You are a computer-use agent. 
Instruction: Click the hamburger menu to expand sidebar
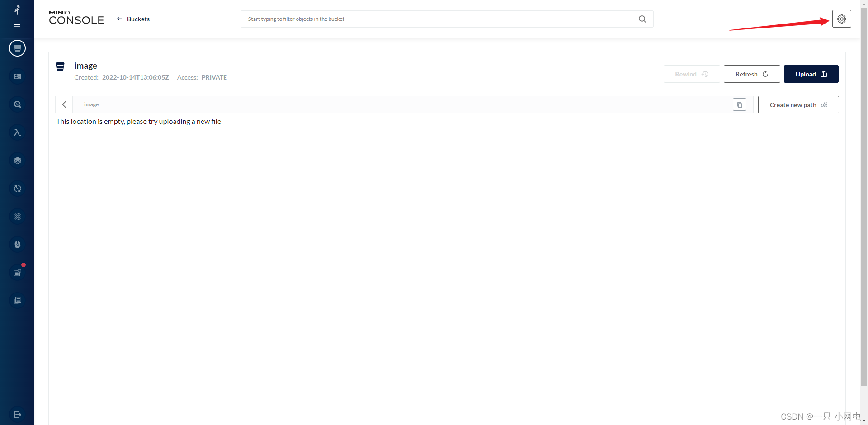(x=17, y=26)
